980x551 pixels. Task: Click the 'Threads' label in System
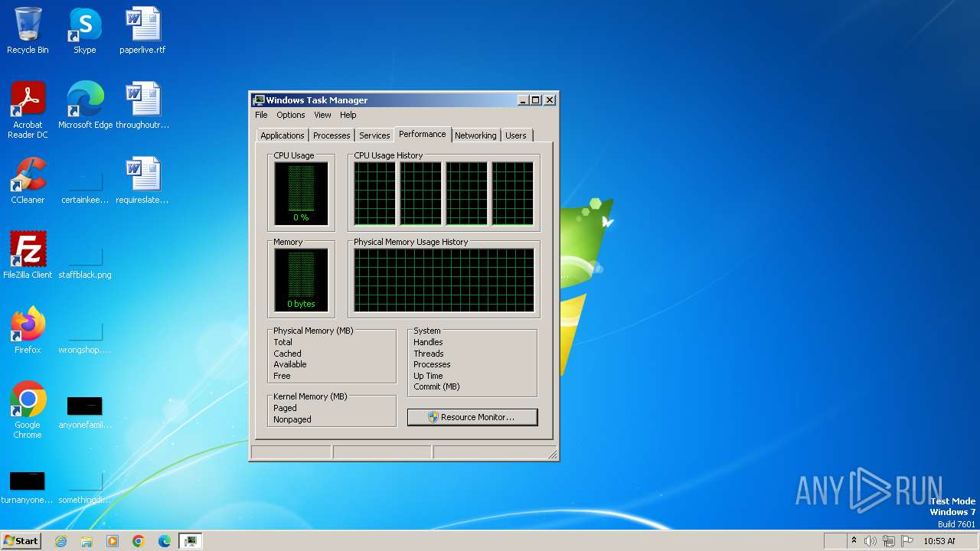click(429, 354)
